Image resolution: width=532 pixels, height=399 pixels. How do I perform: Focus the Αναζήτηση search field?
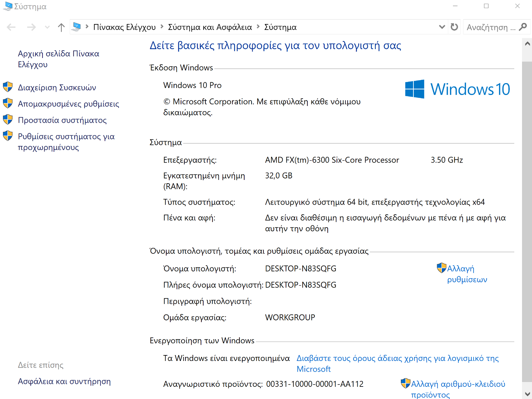tap(491, 27)
